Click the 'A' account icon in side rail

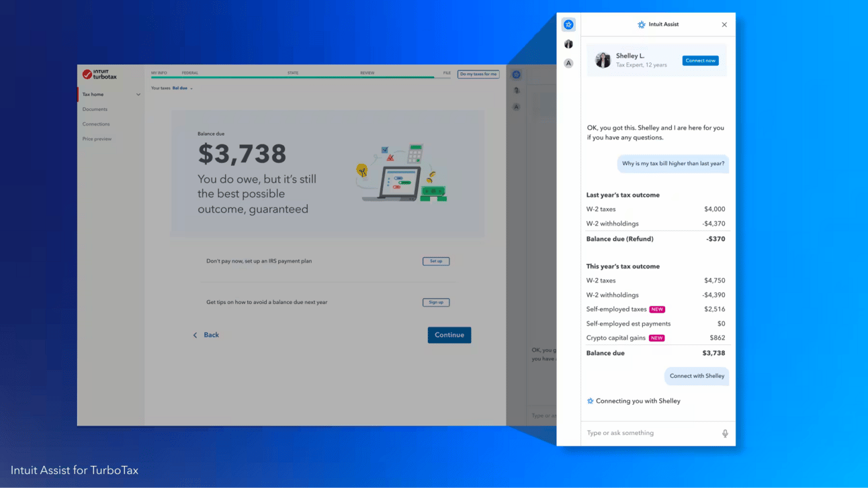click(568, 63)
